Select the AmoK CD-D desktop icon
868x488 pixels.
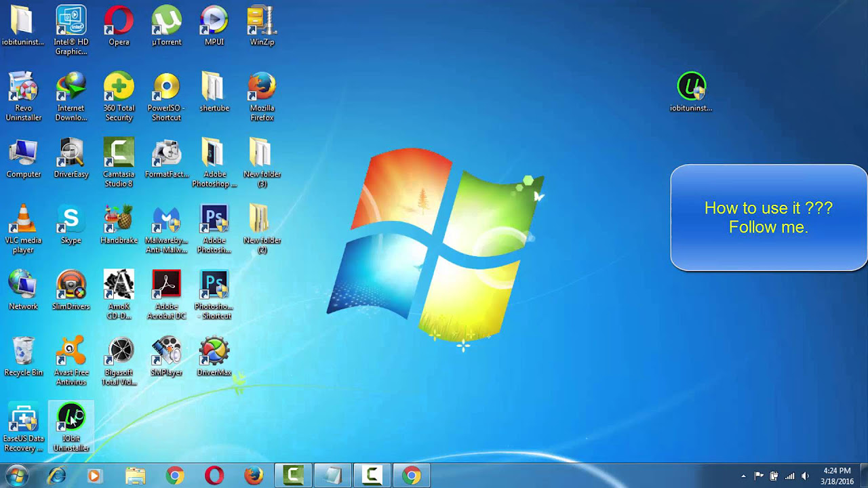click(119, 295)
